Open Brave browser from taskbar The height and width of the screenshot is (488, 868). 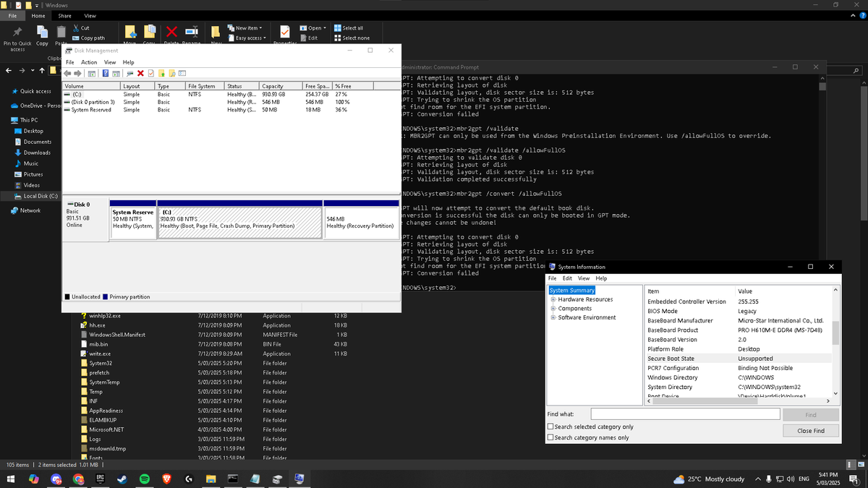(166, 479)
